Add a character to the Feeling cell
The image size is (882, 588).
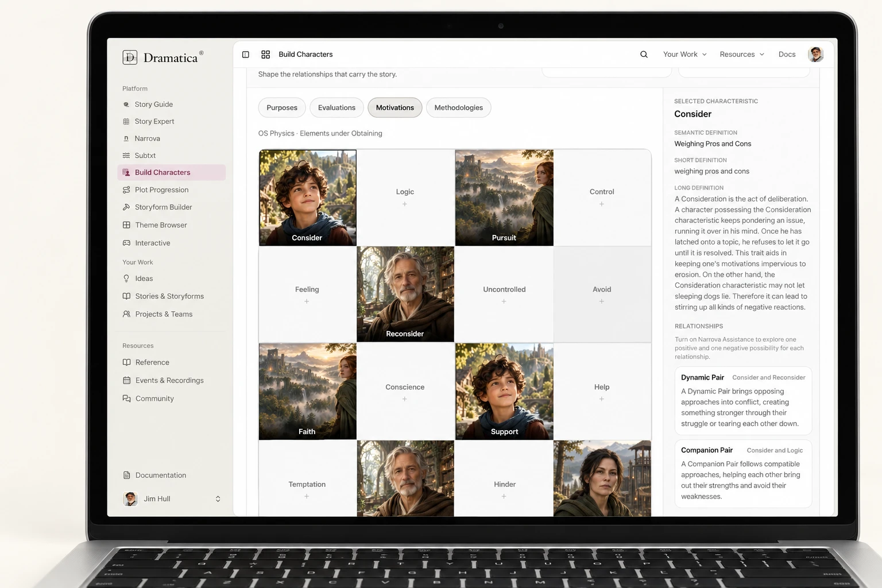(x=307, y=301)
